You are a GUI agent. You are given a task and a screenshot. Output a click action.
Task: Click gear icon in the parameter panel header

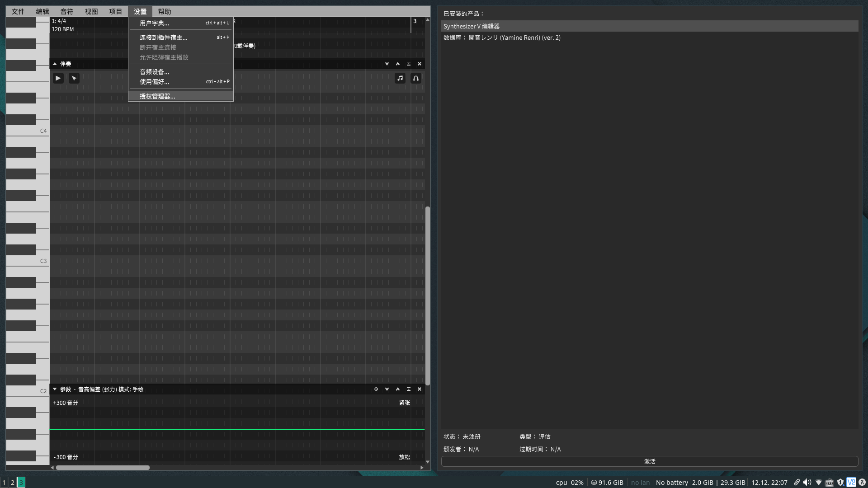pyautogui.click(x=376, y=389)
